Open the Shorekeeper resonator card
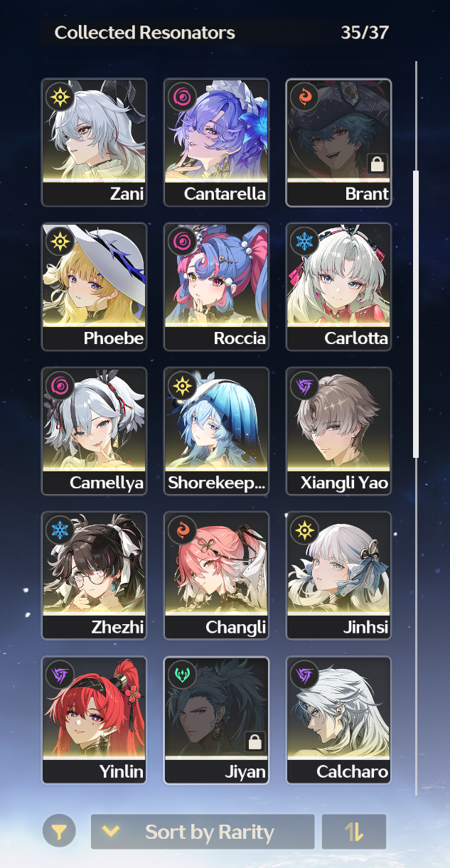The width and height of the screenshot is (450, 868). [x=216, y=431]
